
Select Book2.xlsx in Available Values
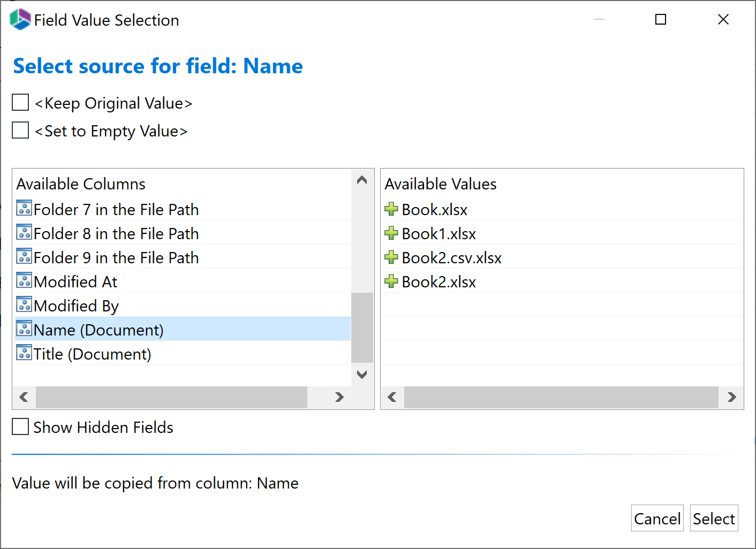[x=438, y=281]
